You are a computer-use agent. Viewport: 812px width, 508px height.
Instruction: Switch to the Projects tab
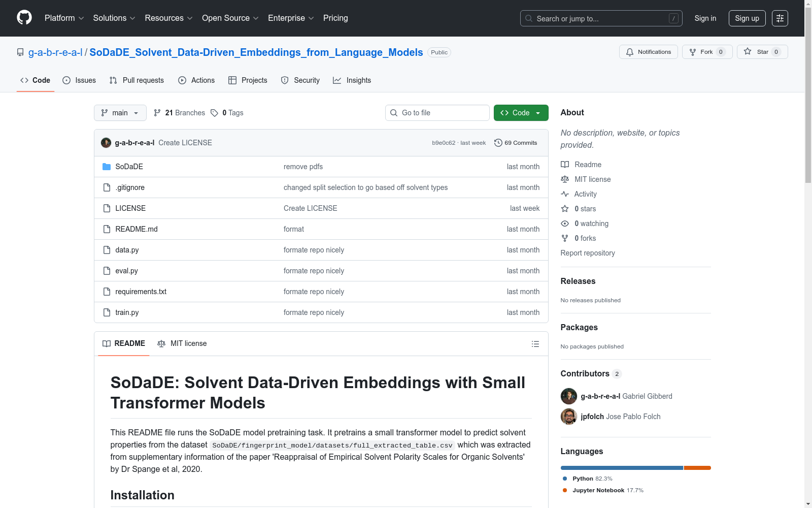click(248, 80)
